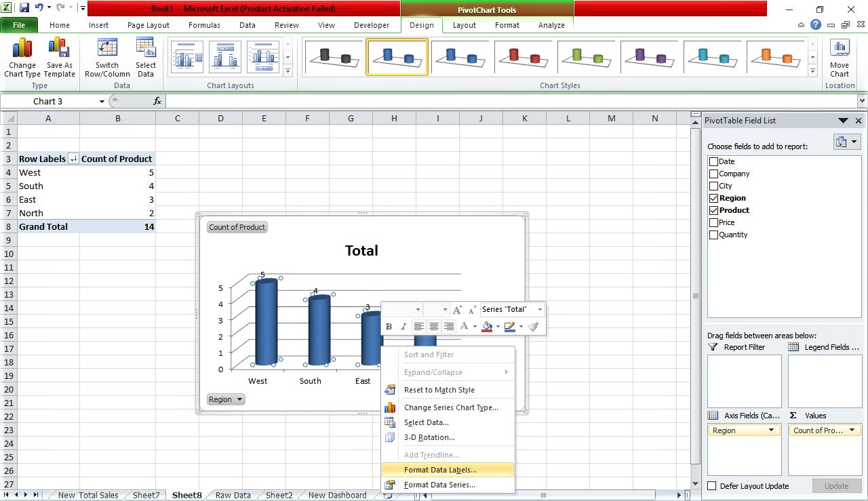The image size is (868, 501).
Task: Click Shape Outline pen in mini toolbar
Action: point(510,326)
